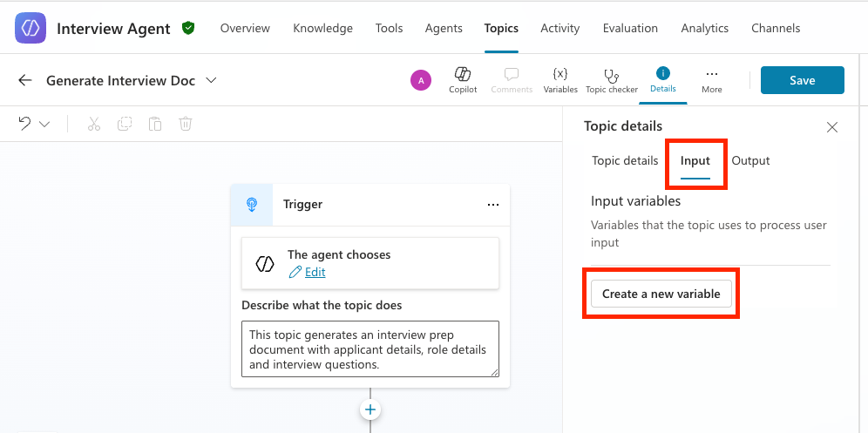Screen dimensions: 868x433
Task: Click the delete trash icon
Action: pos(186,124)
